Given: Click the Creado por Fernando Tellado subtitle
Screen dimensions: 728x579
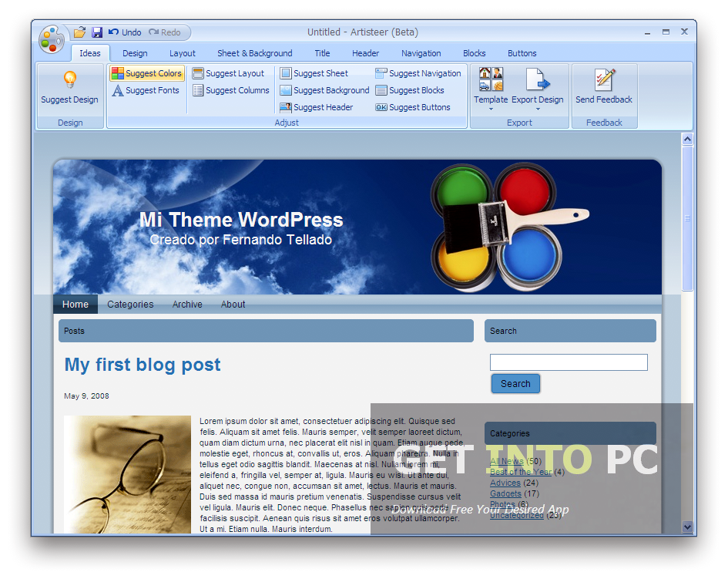Looking at the screenshot, I should 240,240.
